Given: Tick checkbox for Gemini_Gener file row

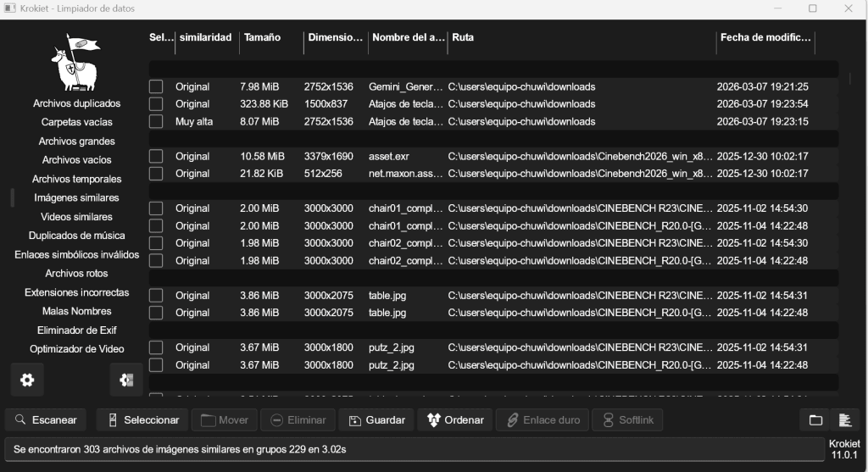Looking at the screenshot, I should pyautogui.click(x=156, y=87).
